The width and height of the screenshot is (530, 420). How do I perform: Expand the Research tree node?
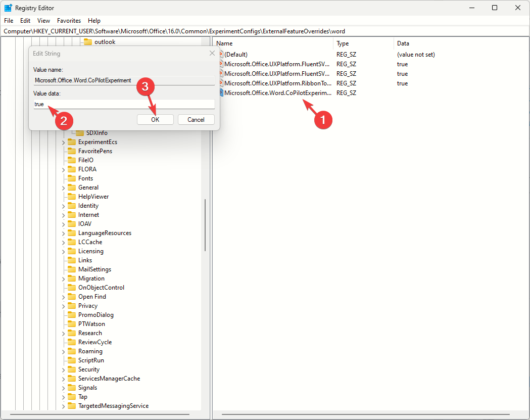tap(63, 334)
